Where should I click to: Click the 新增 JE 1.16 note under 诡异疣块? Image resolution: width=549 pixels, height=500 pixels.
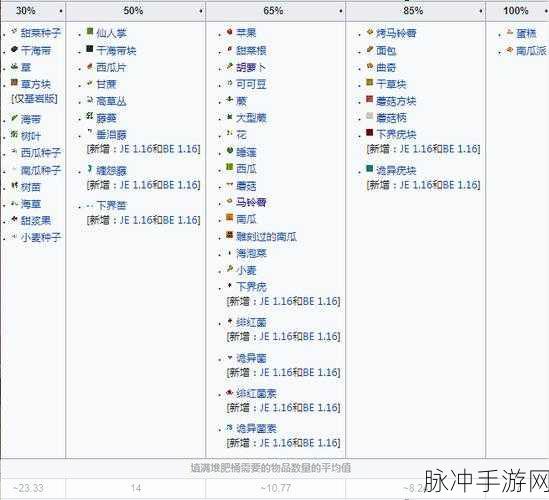pos(423,185)
